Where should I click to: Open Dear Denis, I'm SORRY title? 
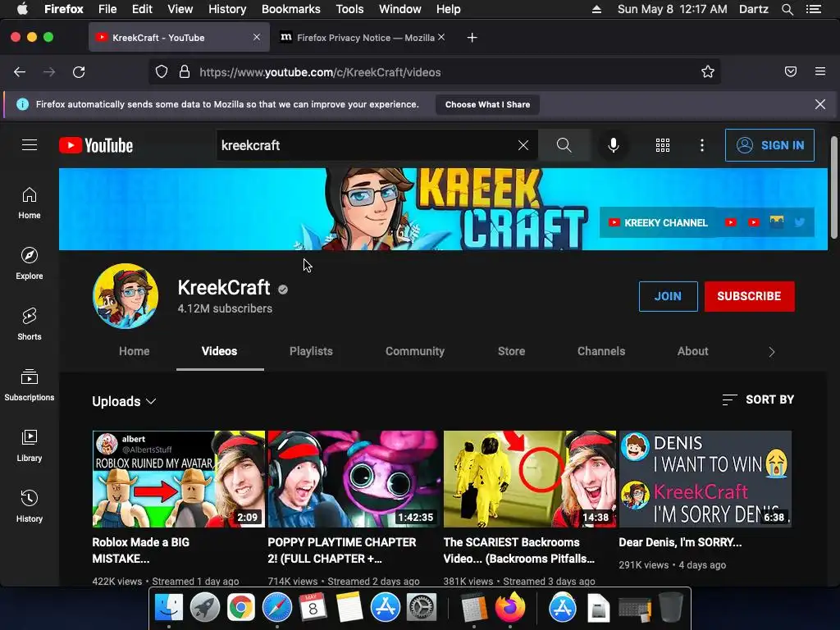click(x=680, y=542)
